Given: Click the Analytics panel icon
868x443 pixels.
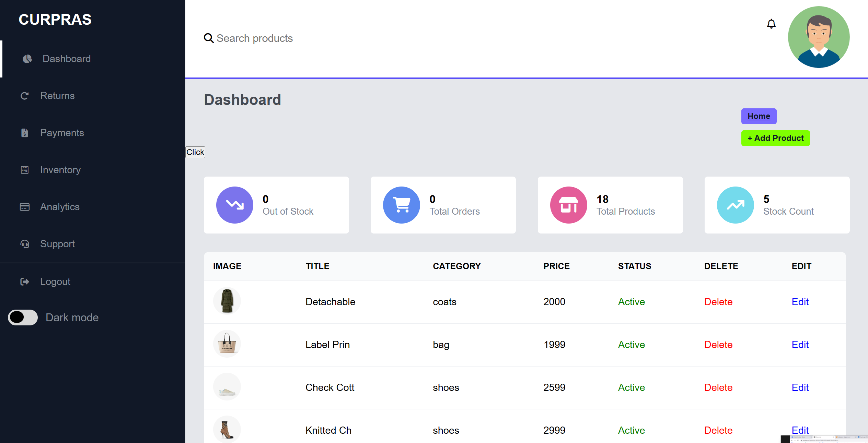Looking at the screenshot, I should [x=24, y=207].
